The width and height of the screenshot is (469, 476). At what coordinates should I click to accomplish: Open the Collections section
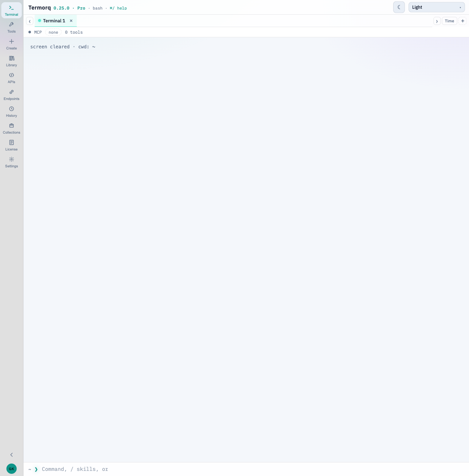11,128
